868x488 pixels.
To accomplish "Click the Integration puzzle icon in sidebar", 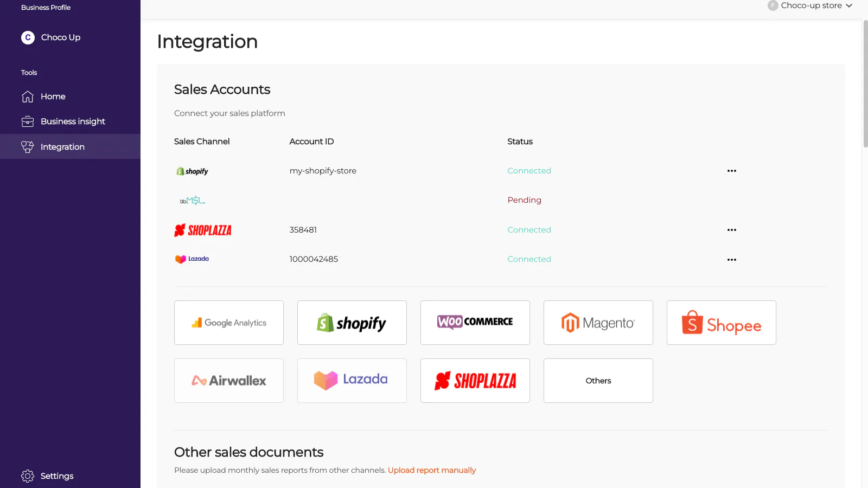I will click(27, 146).
